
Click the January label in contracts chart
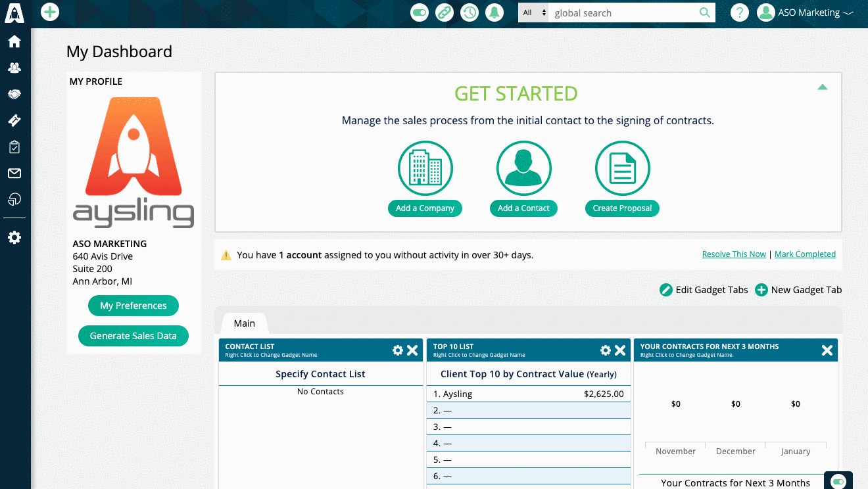coord(796,452)
